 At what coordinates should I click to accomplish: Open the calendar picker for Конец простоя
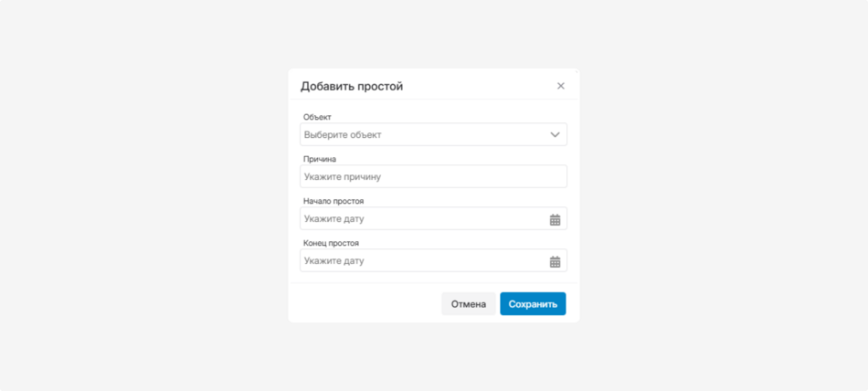(x=555, y=261)
